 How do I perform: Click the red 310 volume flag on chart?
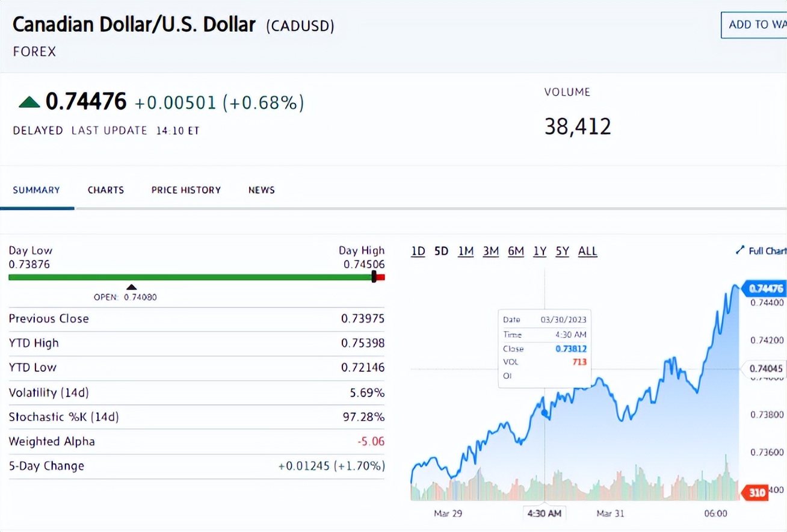coord(756,493)
